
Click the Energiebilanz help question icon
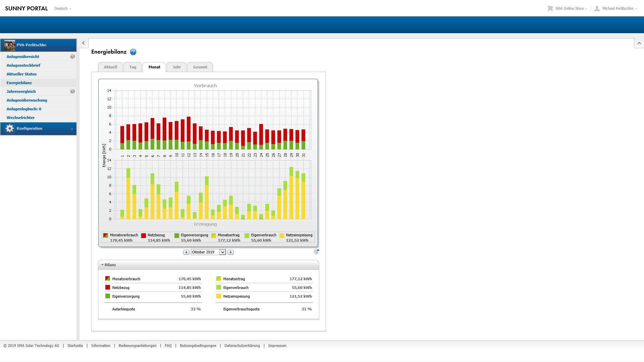[x=133, y=52]
